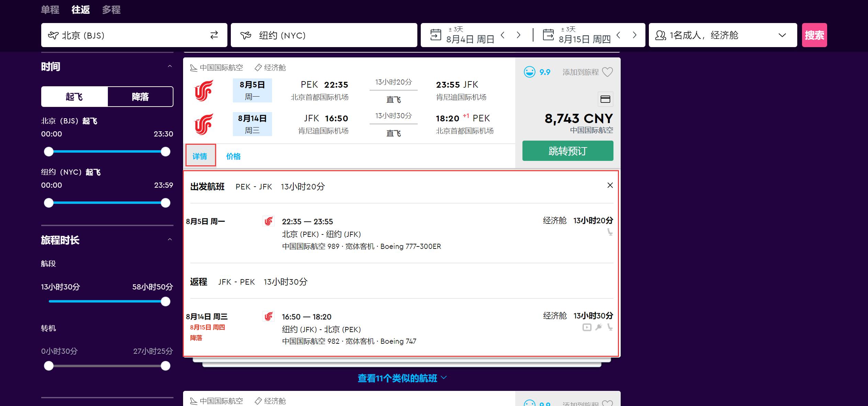Expand 查看11个类似的航班 to view similar flights
The image size is (868, 406).
tap(401, 378)
